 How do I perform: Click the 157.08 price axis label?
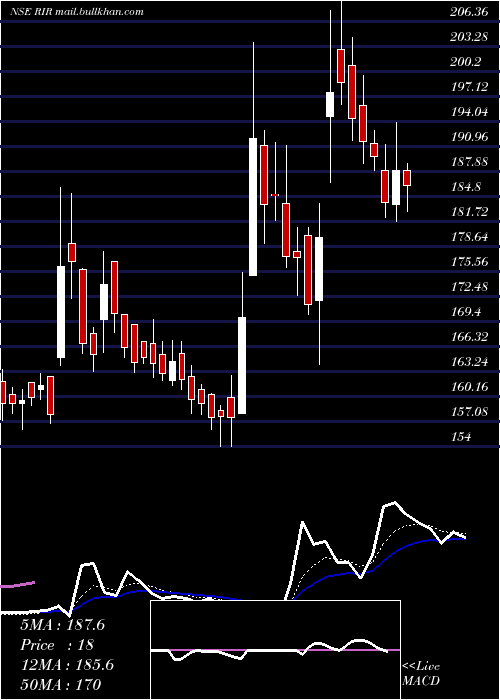tap(469, 412)
